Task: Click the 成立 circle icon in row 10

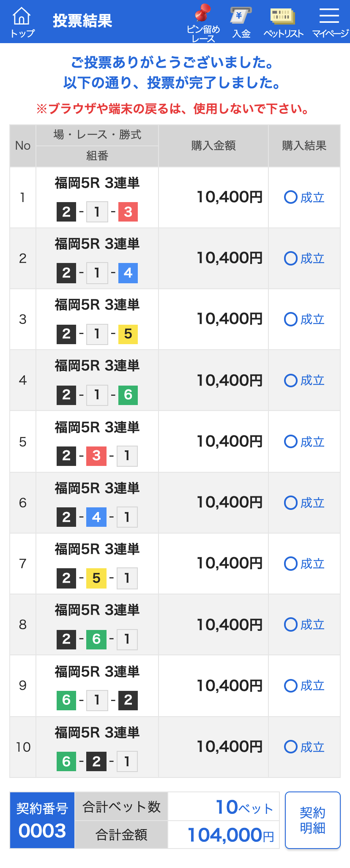Action: coord(291,747)
